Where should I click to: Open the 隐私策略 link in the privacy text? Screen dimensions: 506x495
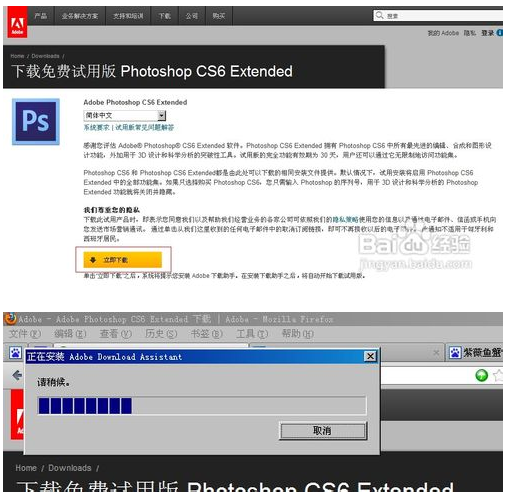tap(345, 219)
